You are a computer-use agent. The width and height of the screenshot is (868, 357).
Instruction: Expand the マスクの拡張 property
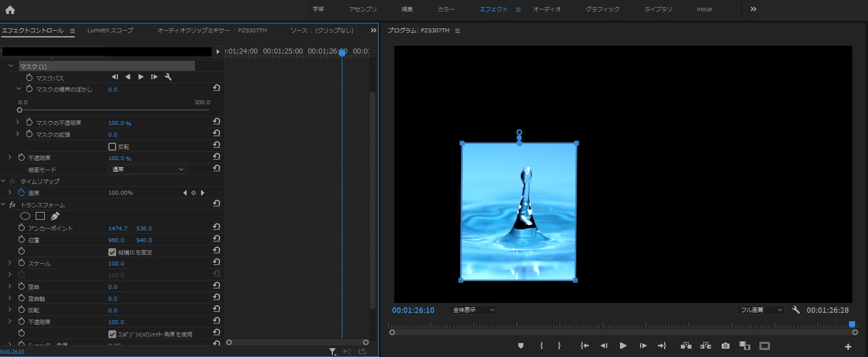pos(18,134)
